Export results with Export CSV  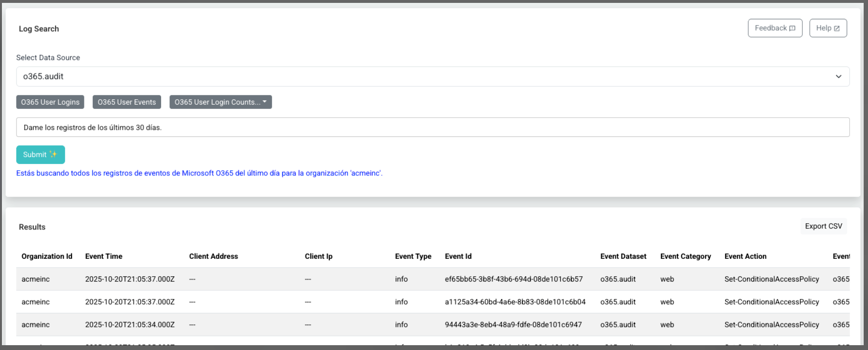pyautogui.click(x=823, y=226)
